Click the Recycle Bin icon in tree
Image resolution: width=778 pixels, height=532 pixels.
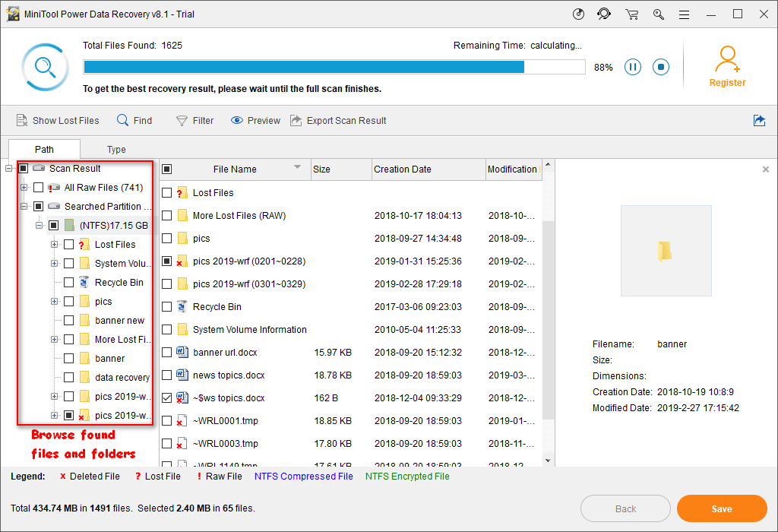84,283
